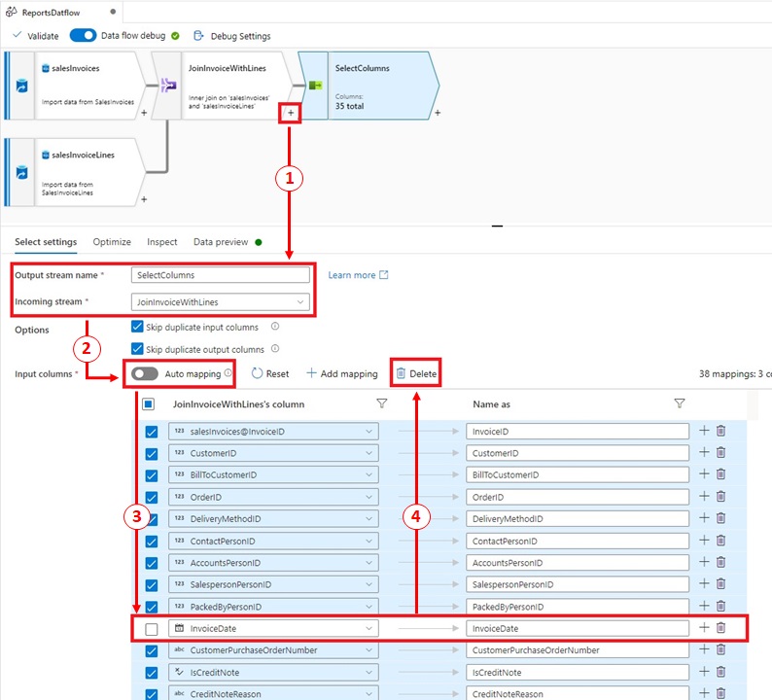Info icon for skip duplicate output columns
This screenshot has width=772, height=700.
(x=275, y=348)
